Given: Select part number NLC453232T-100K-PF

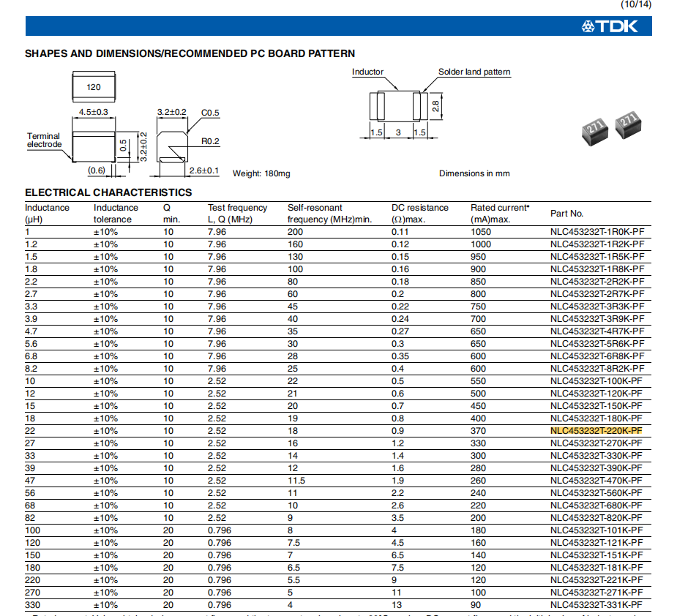Looking at the screenshot, I should click(x=596, y=381).
